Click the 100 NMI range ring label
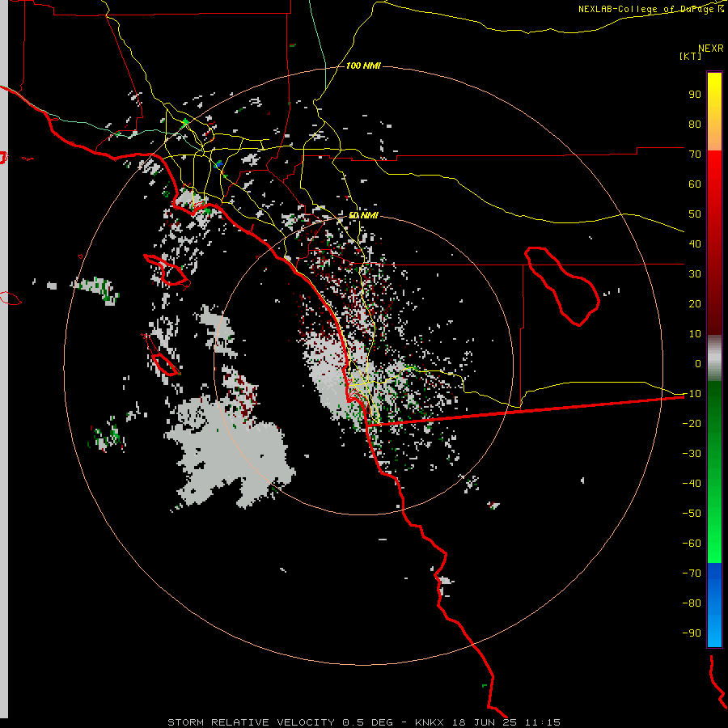Screen dimensions: 728x728 tap(363, 66)
